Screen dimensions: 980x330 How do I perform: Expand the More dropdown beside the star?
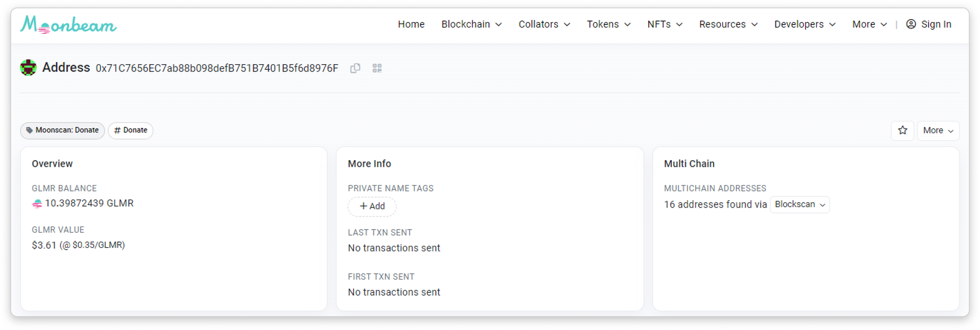click(x=938, y=130)
